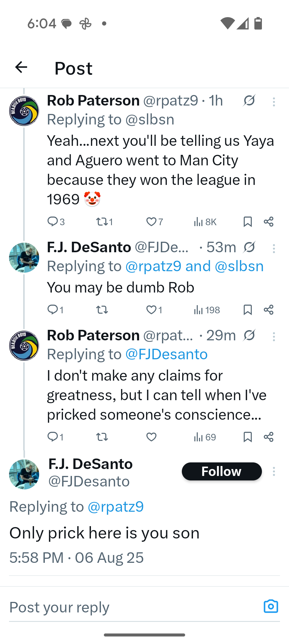
Task: Open the @FJDesanto mention link in Rob's reply
Action: 166,354
